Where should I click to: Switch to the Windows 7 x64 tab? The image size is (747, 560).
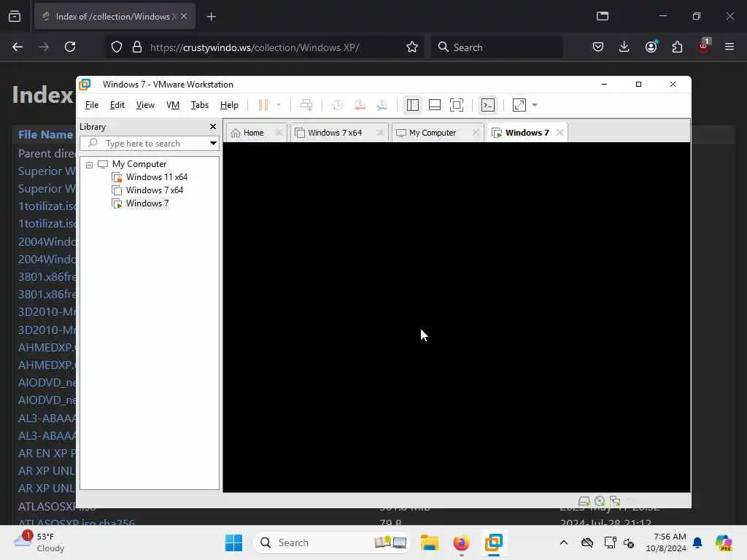pyautogui.click(x=334, y=133)
